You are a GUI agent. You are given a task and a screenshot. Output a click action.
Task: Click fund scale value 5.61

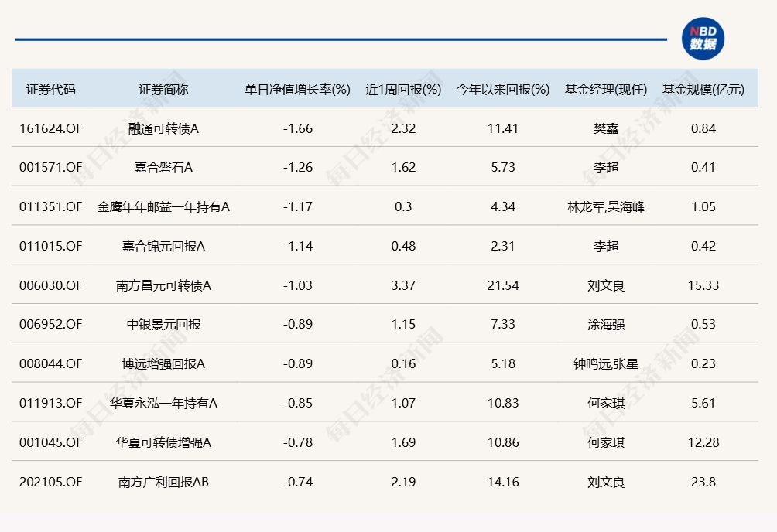703,403
